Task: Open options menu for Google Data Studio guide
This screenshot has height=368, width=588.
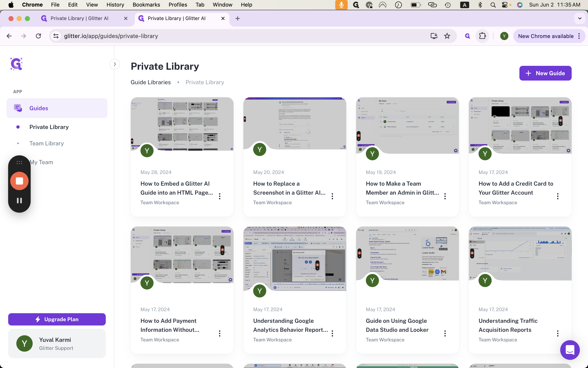Action: tap(445, 333)
